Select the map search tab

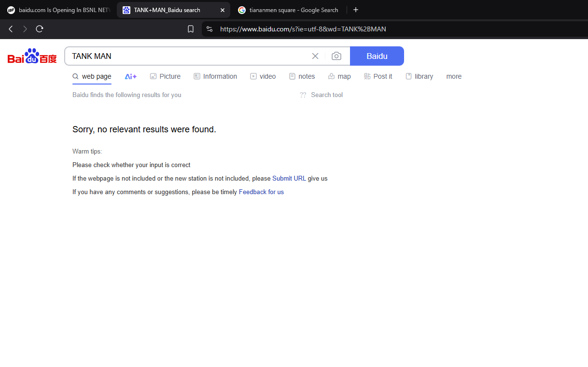coord(339,76)
